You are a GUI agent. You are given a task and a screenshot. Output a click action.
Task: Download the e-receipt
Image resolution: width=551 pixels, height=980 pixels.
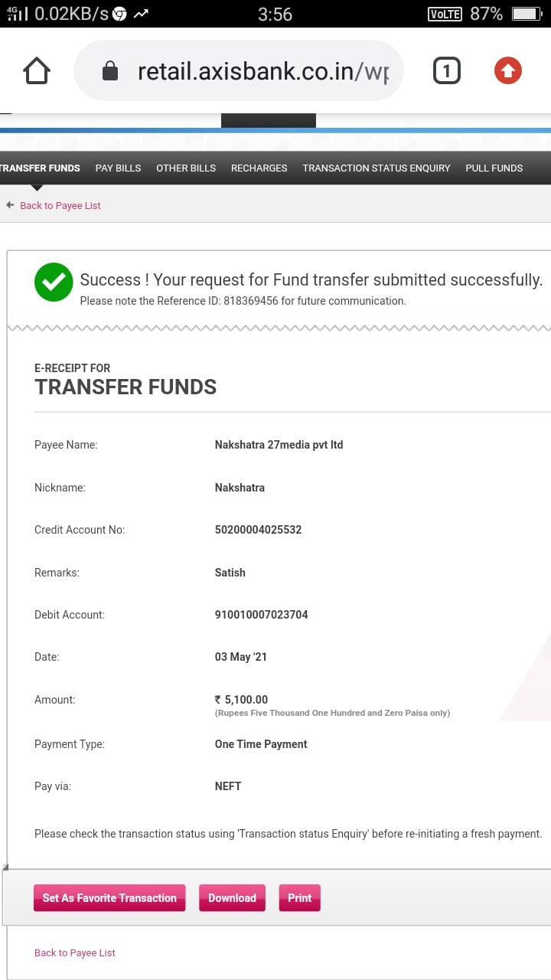coord(233,898)
